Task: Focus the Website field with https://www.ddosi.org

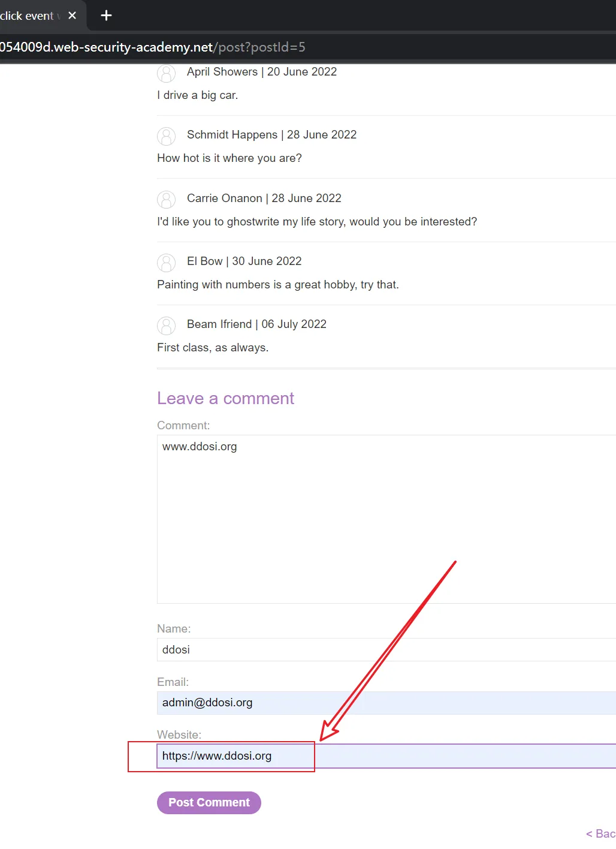Action: (386, 756)
